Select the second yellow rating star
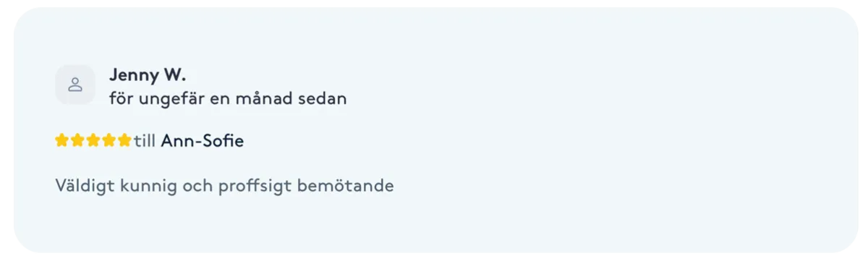The image size is (868, 261). (x=77, y=140)
